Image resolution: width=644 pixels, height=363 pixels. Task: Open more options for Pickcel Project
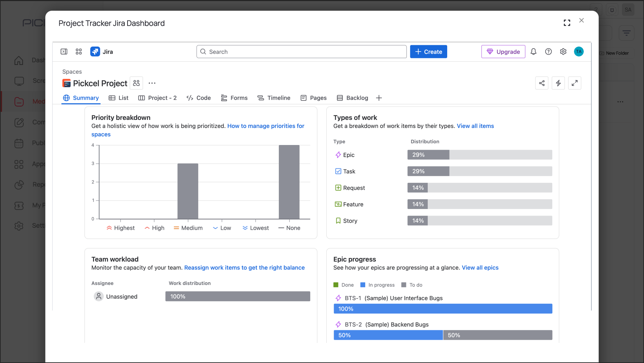[x=152, y=83]
